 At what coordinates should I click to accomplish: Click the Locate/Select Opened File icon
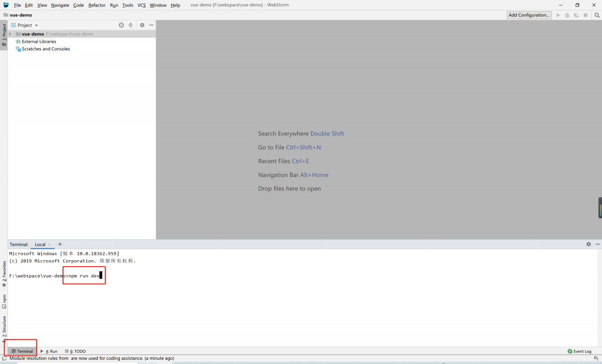[x=121, y=25]
